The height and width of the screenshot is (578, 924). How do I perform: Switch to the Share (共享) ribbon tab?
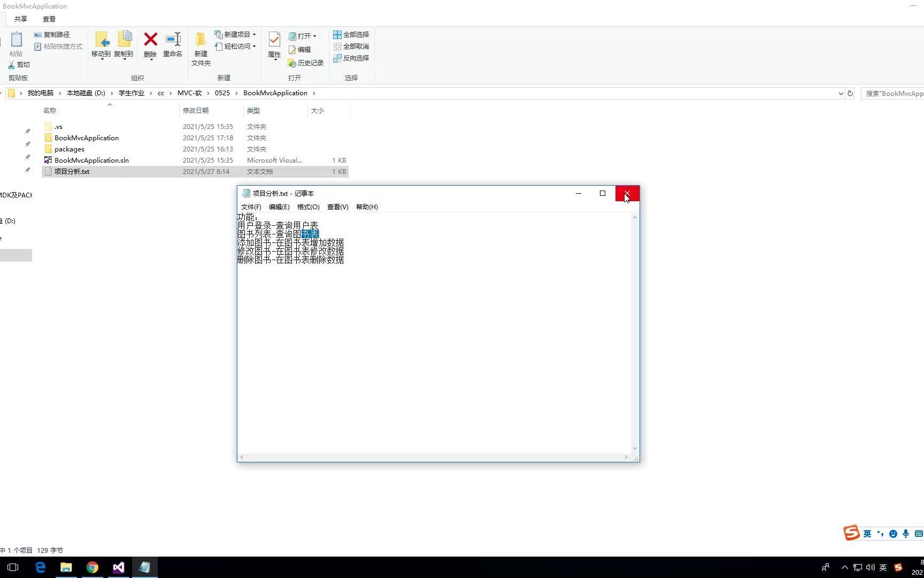click(x=21, y=19)
